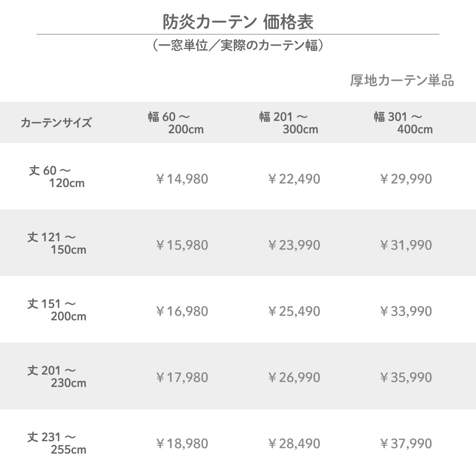Click the 丈 231～255cm row label
The height and width of the screenshot is (476, 476).
point(56,443)
